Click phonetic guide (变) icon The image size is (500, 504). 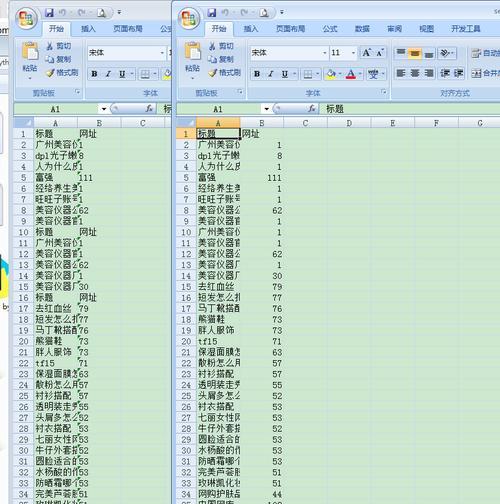tap(373, 74)
